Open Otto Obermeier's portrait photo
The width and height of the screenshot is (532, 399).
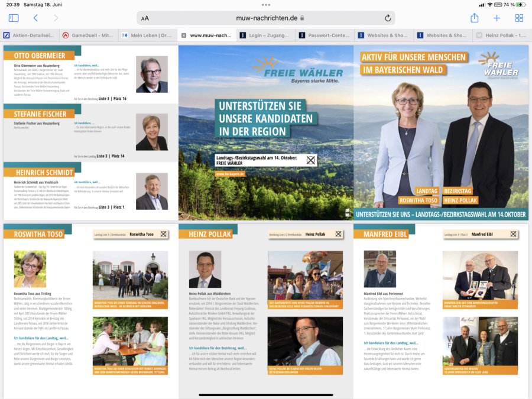tap(152, 74)
